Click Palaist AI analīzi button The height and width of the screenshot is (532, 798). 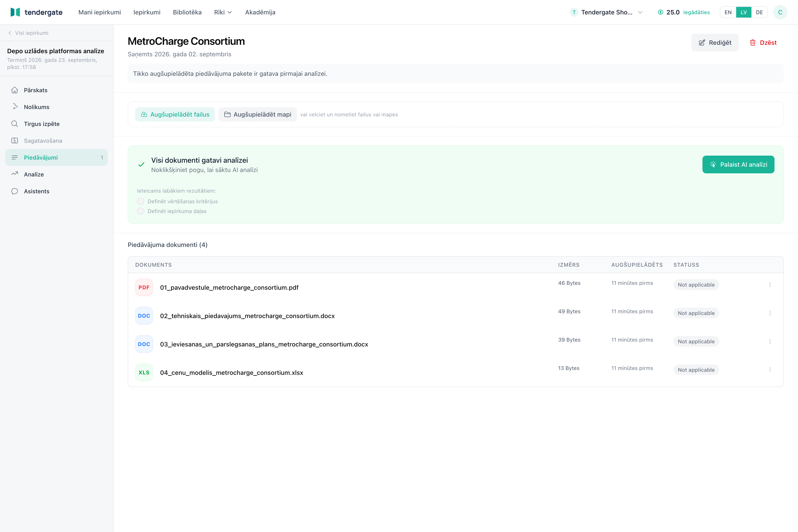click(x=738, y=164)
